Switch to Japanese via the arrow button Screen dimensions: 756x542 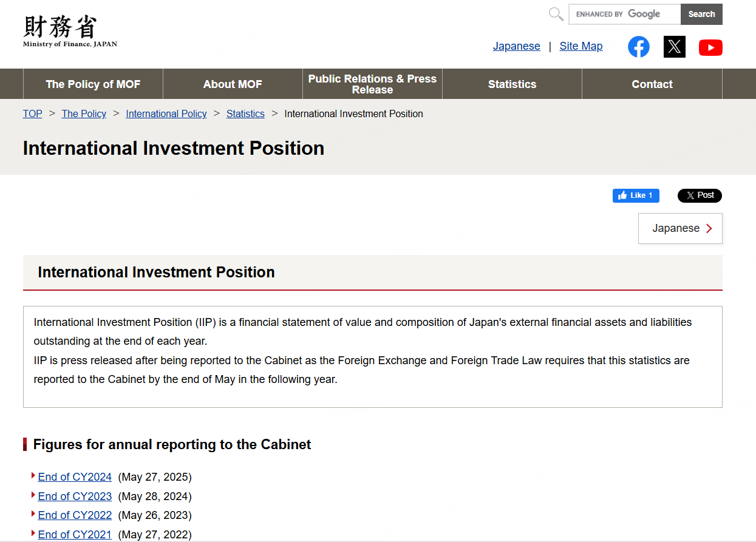tap(680, 229)
